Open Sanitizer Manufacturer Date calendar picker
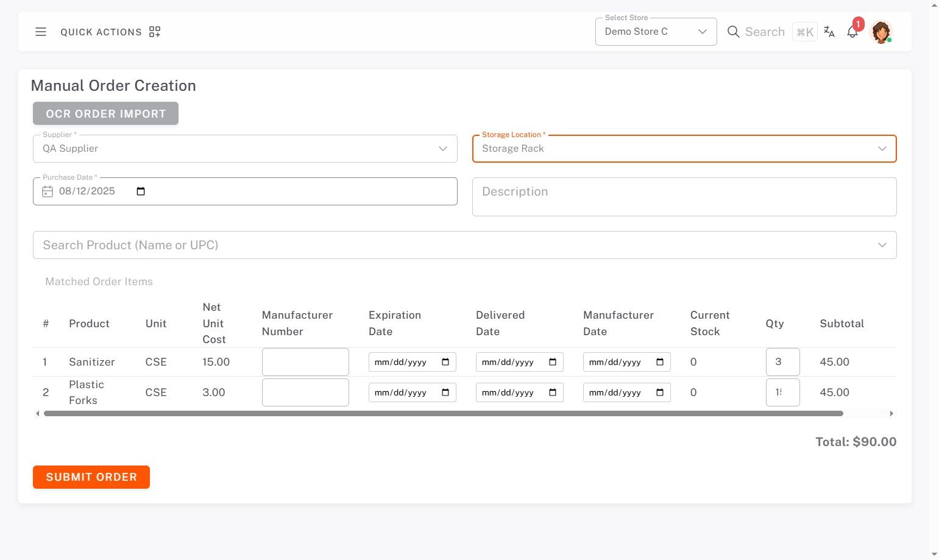This screenshot has height=560, width=939. (660, 362)
